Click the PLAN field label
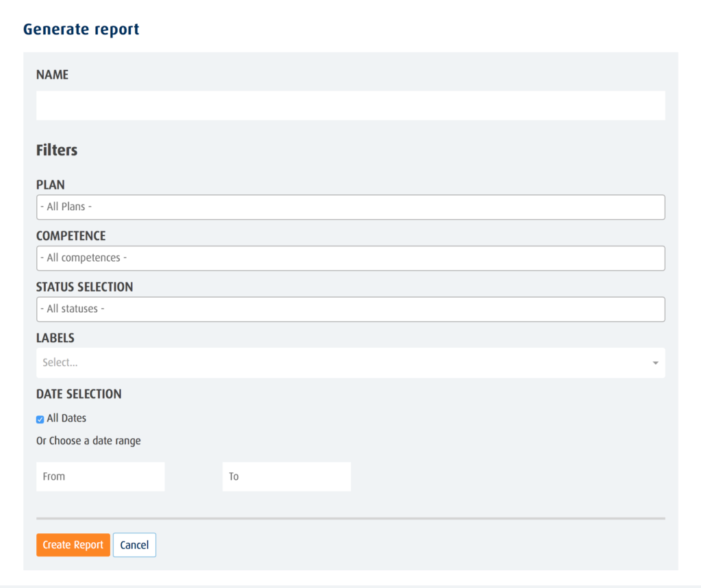The image size is (701, 588). pyautogui.click(x=51, y=185)
